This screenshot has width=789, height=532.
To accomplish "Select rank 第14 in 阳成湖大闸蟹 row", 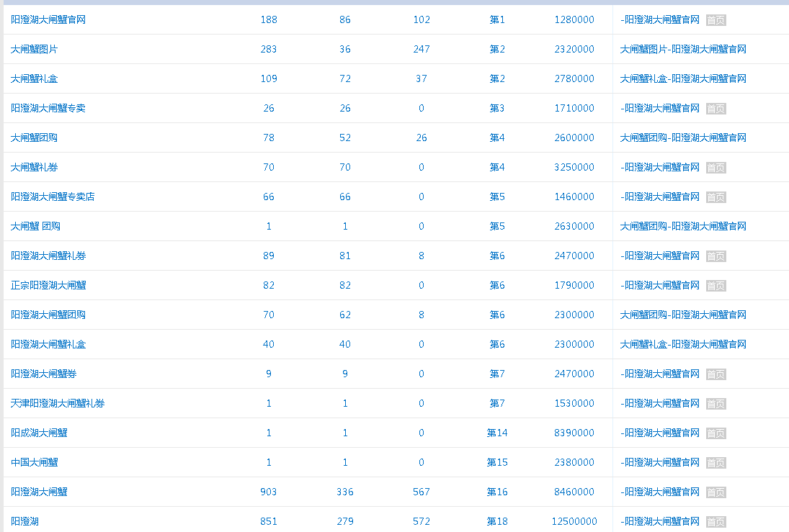I will coord(497,433).
